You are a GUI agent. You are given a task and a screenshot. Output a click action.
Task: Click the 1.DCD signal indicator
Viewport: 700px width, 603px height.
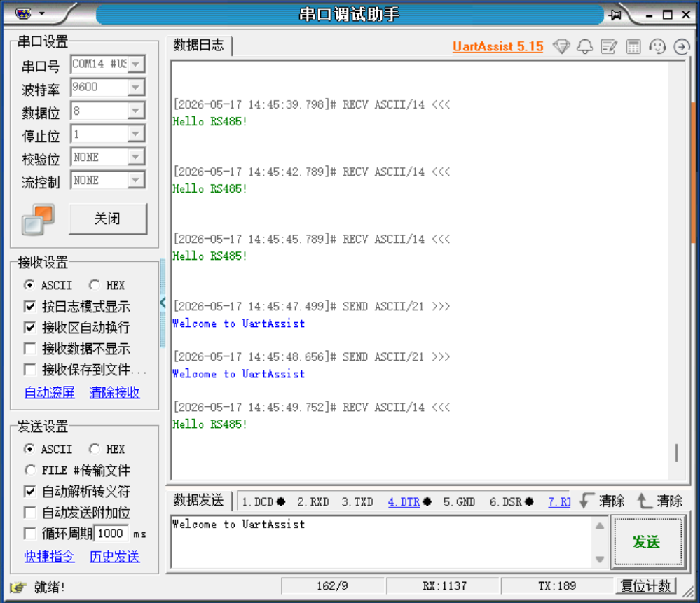(x=263, y=502)
